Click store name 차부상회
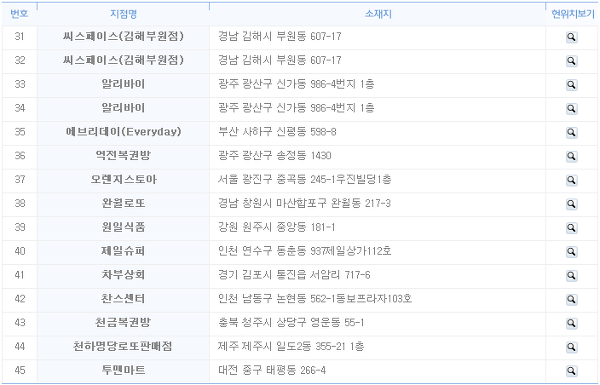Image resolution: width=600 pixels, height=385 pixels. click(x=123, y=275)
